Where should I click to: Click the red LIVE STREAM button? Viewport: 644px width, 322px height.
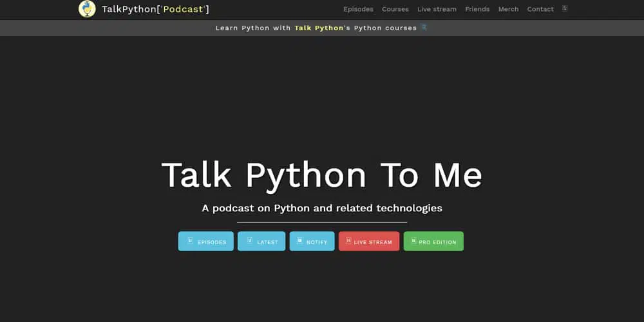369,241
